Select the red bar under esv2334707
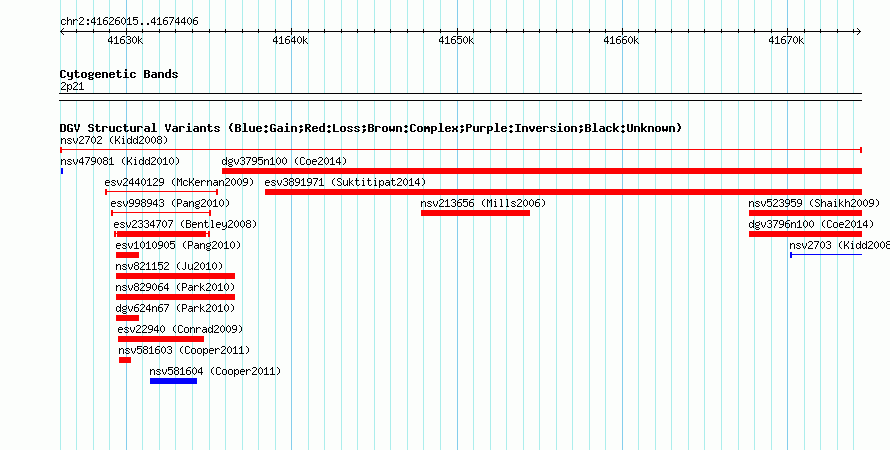This screenshot has width=890, height=450. tap(162, 234)
